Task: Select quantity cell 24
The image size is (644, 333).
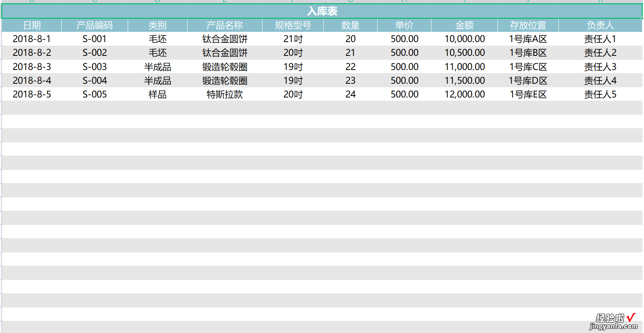Action: click(350, 94)
